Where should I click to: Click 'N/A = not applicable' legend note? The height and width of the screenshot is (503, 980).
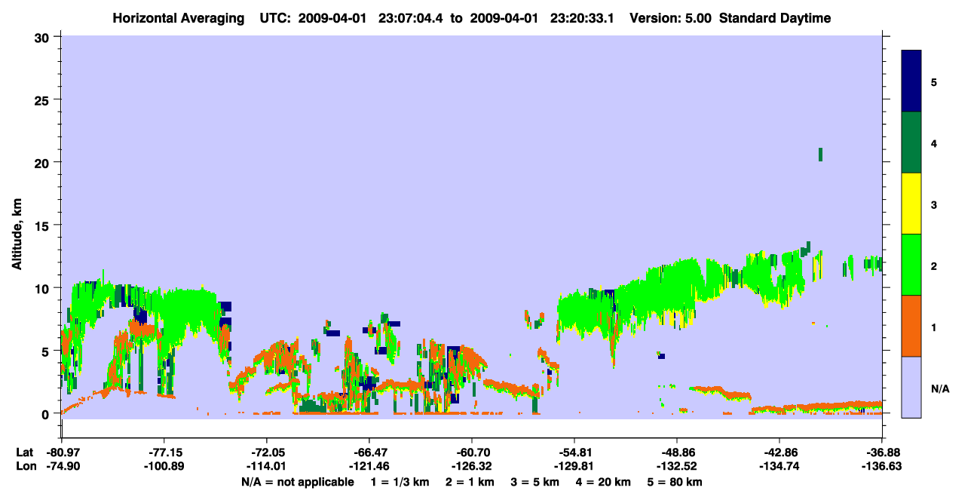pos(297,482)
